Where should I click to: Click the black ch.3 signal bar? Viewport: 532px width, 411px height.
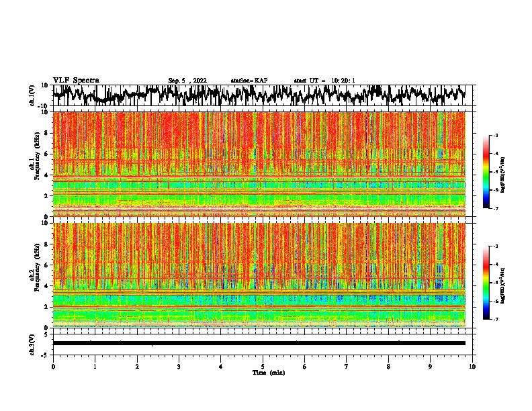[x=259, y=343]
